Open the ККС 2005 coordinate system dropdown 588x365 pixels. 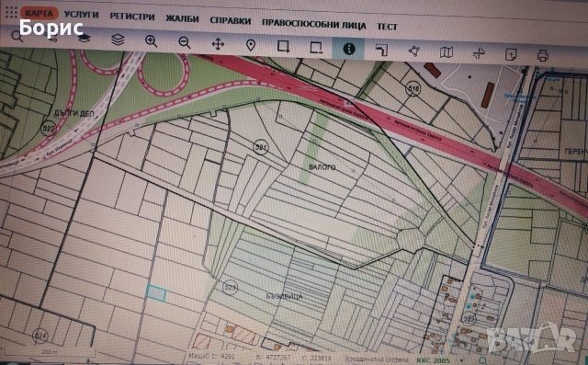click(439, 360)
